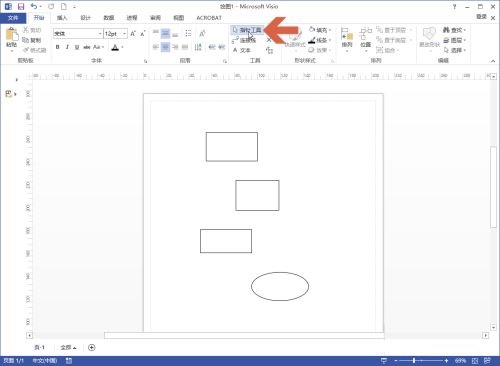
Task: Select the Pointer Tool (指针工具)
Action: (x=247, y=30)
